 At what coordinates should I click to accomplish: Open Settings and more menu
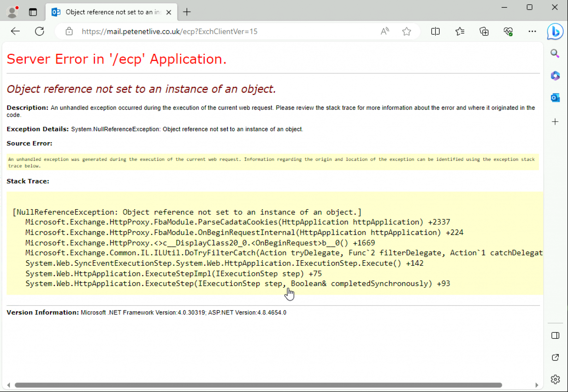click(x=532, y=31)
